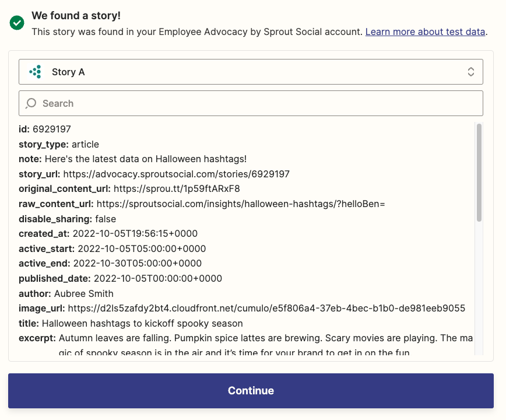Click the created_at timestamp 2022-10-05T19:56:15+0000
Image resolution: width=506 pixels, height=420 pixels.
pos(135,233)
